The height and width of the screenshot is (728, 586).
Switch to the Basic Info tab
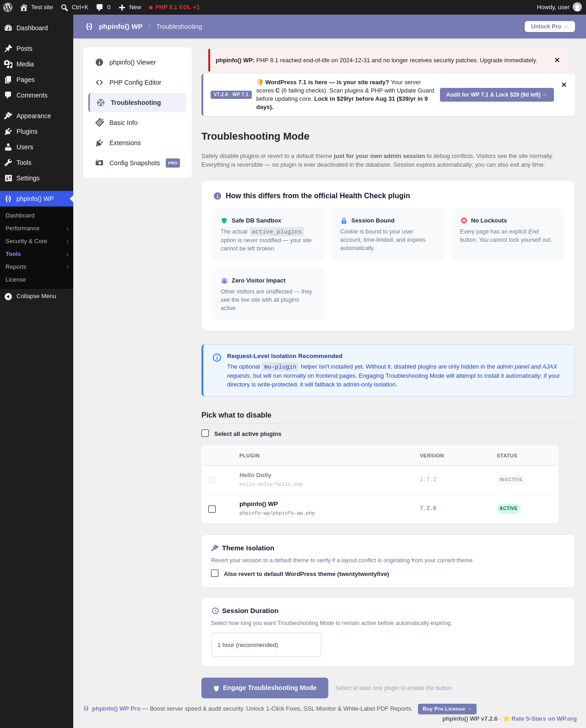[137, 123]
